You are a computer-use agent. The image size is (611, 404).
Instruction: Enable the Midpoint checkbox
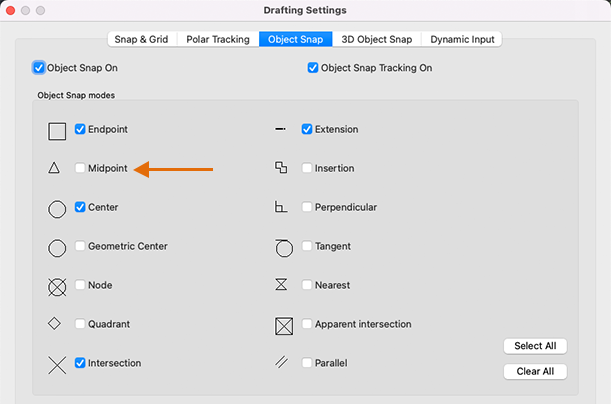pos(80,169)
